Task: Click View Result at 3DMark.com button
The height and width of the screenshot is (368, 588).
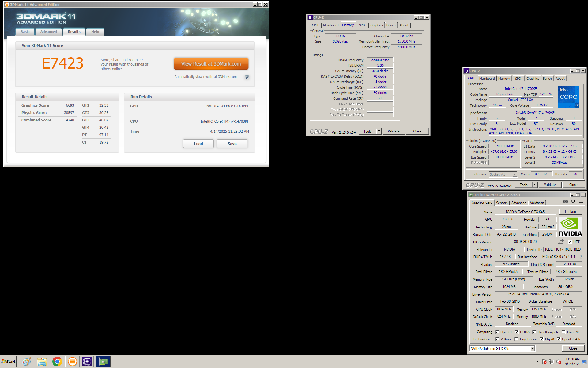Action: pyautogui.click(x=211, y=64)
